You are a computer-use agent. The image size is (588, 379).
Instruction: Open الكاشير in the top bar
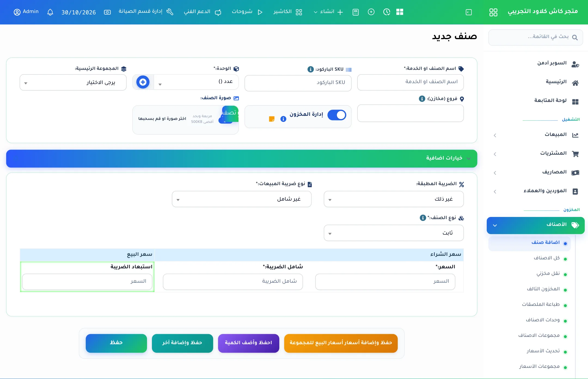[288, 12]
